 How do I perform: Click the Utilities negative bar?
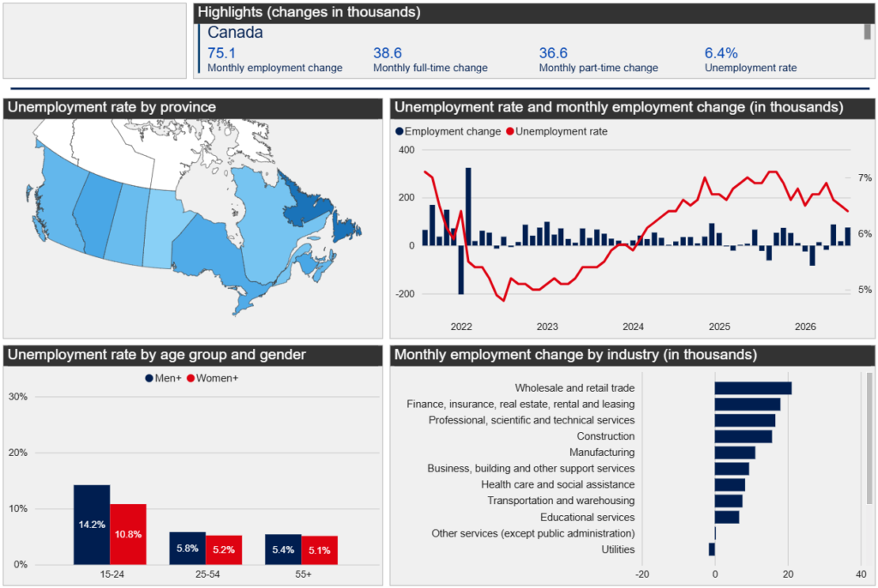[712, 549]
